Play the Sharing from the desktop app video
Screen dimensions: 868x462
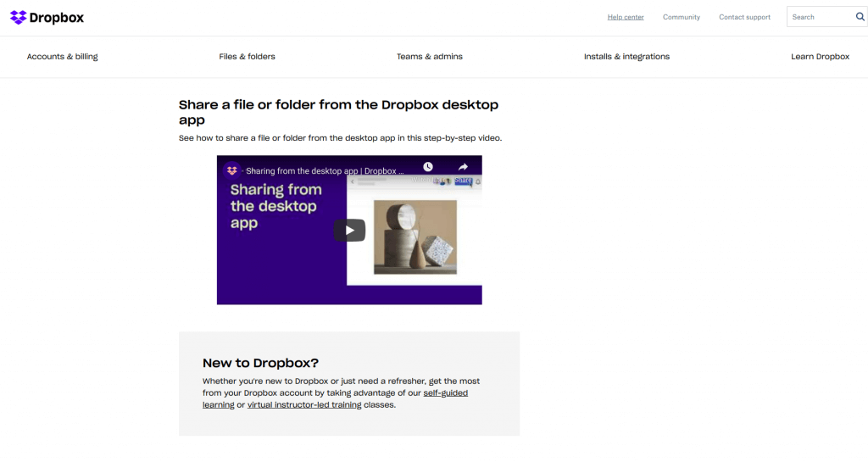click(349, 230)
